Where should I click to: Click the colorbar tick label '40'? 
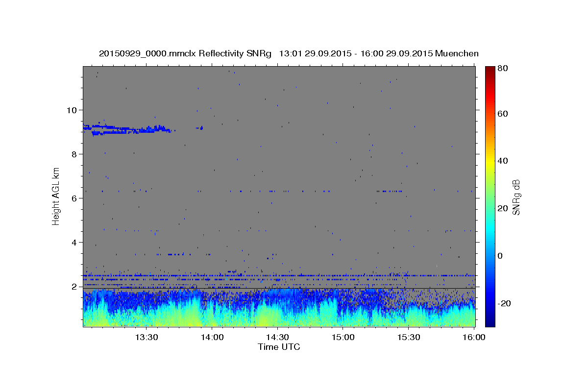coord(503,161)
